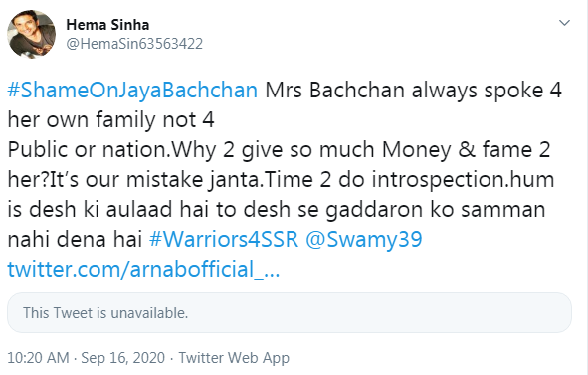
Task: Click the @HemaSin63563422 handle
Action: point(134,44)
